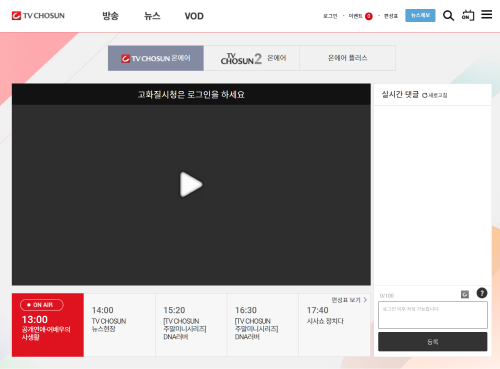Viewport: 500px width, 369px height.
Task: Play the live video stream
Action: tap(191, 184)
